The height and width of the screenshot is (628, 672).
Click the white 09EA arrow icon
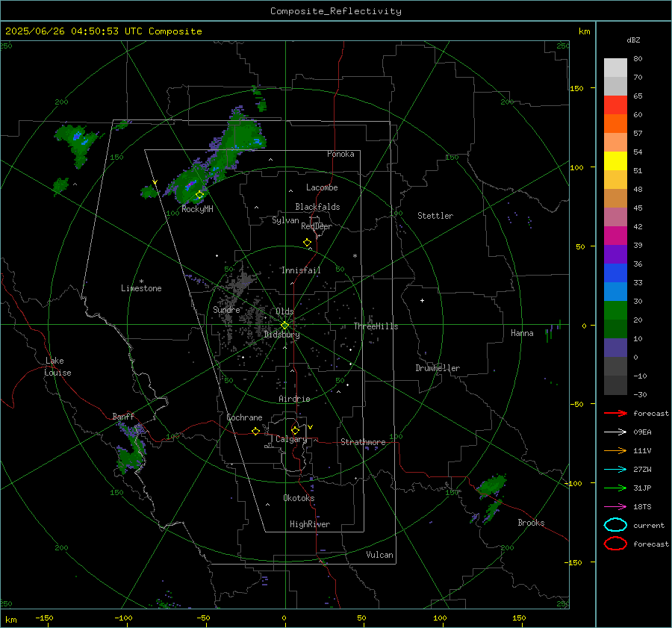(615, 432)
